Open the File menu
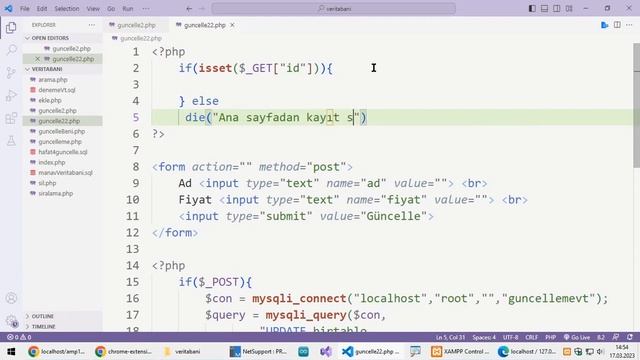 [24, 9]
